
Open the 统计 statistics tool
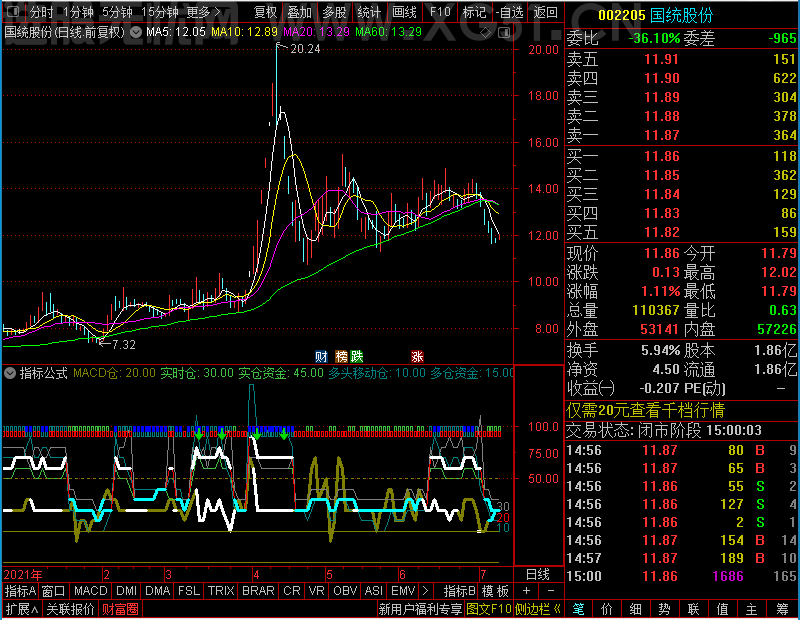(369, 12)
